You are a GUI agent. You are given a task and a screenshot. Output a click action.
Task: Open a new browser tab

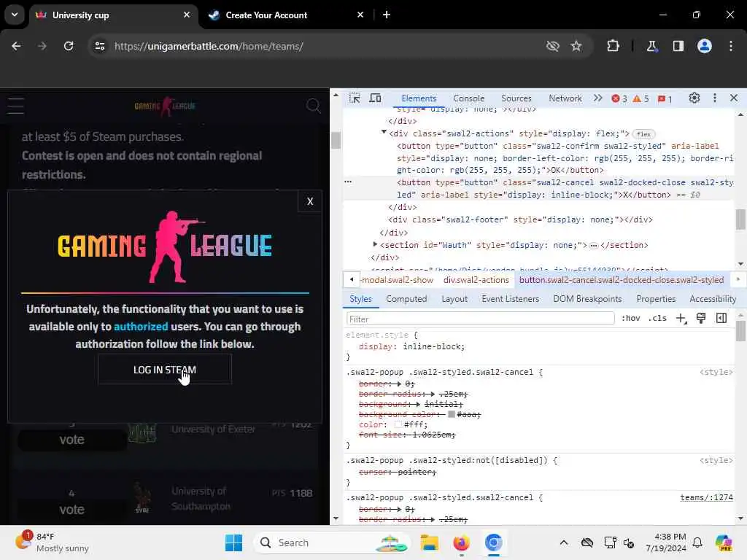click(387, 15)
